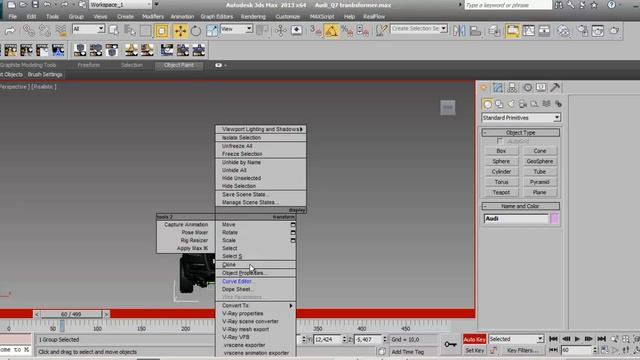
Task: Click the Material Editor icon
Action: point(563,31)
